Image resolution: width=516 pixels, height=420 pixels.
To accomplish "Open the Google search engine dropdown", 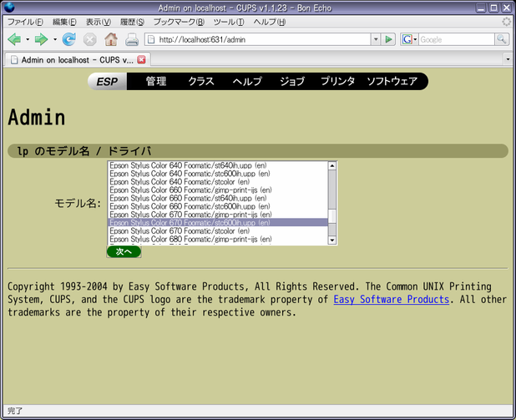I will (409, 39).
